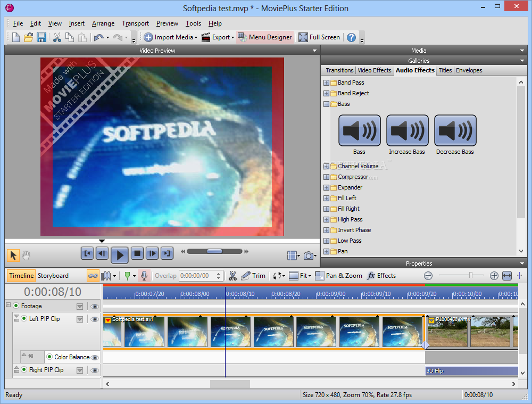Open Pan & Zoom
Image resolution: width=532 pixels, height=404 pixels.
point(338,276)
